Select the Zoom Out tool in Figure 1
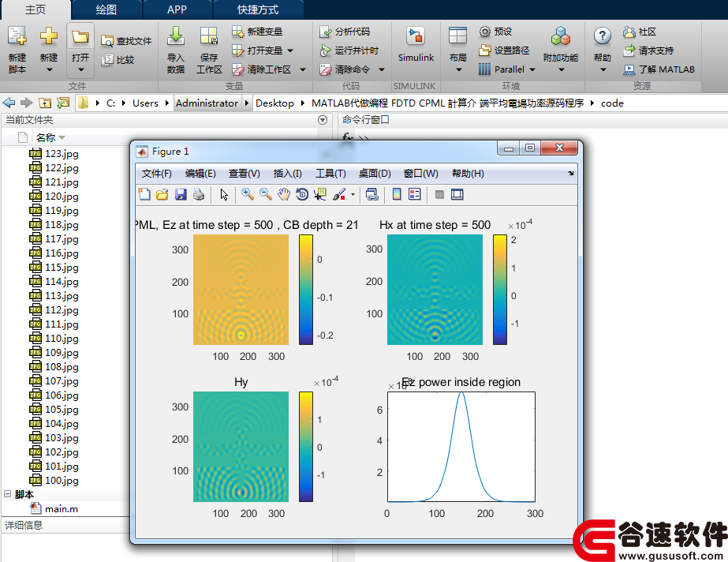Viewport: 728px width, 562px height. (266, 194)
